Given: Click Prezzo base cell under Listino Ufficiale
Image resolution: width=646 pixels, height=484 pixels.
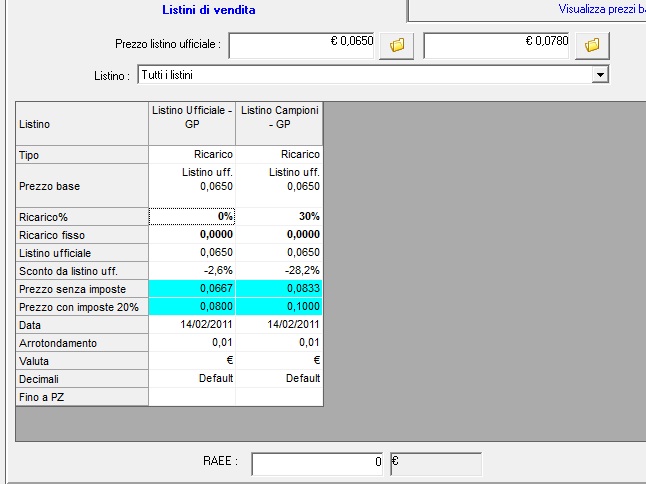Looking at the screenshot, I should pos(192,185).
